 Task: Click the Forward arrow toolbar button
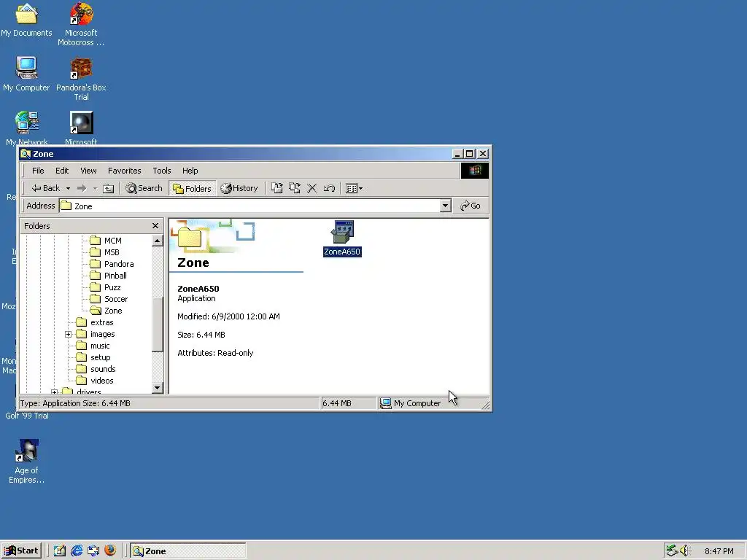pos(82,189)
